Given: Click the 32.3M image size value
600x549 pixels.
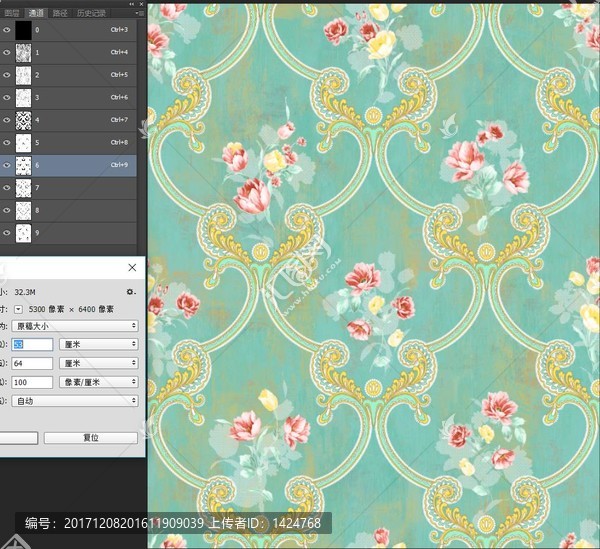Looking at the screenshot, I should 25,292.
